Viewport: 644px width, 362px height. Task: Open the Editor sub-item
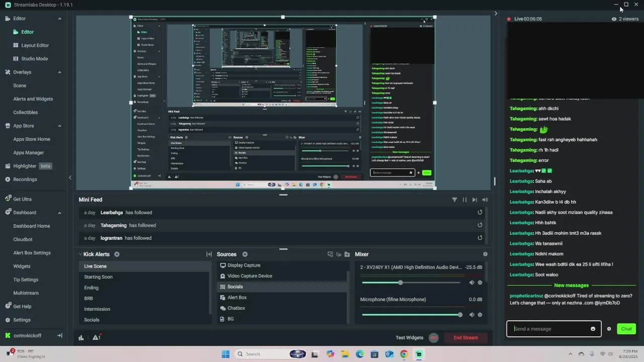coord(27,32)
